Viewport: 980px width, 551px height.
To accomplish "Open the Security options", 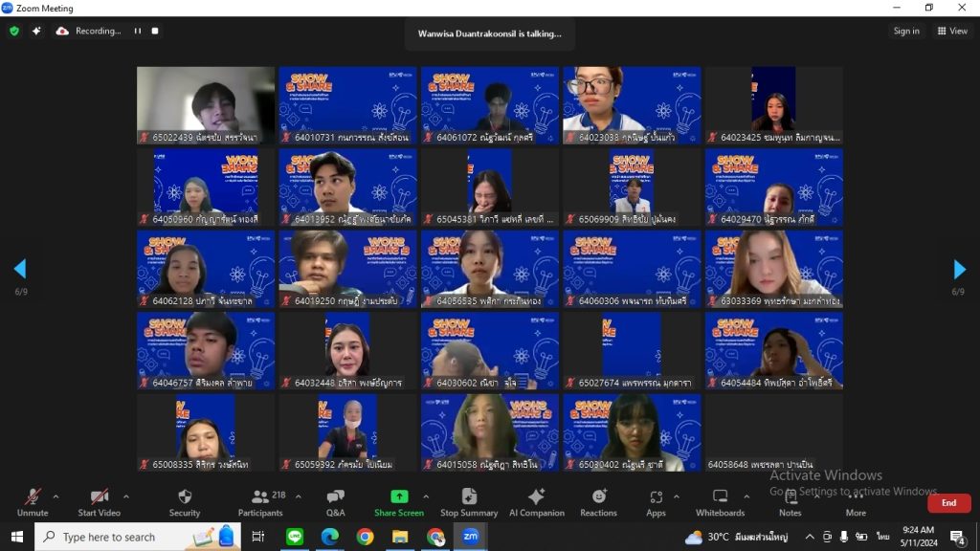I will pyautogui.click(x=185, y=503).
